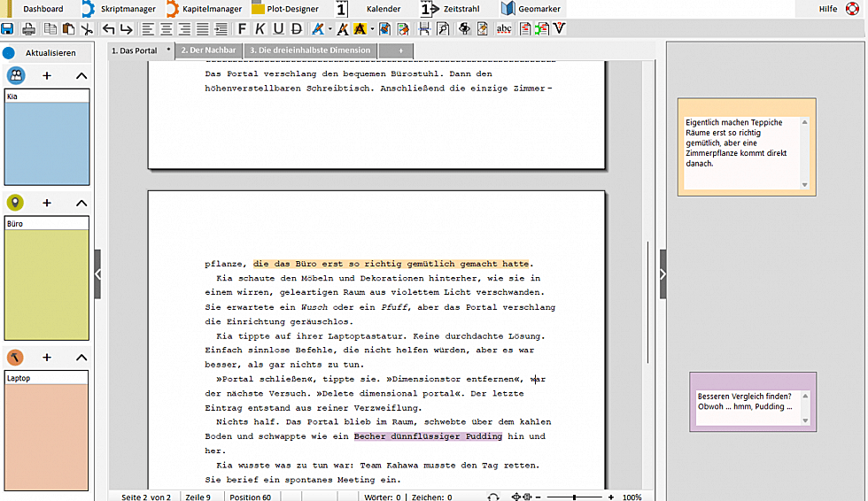The image size is (868, 501).
Task: Toggle center text alignment
Action: [x=166, y=28]
